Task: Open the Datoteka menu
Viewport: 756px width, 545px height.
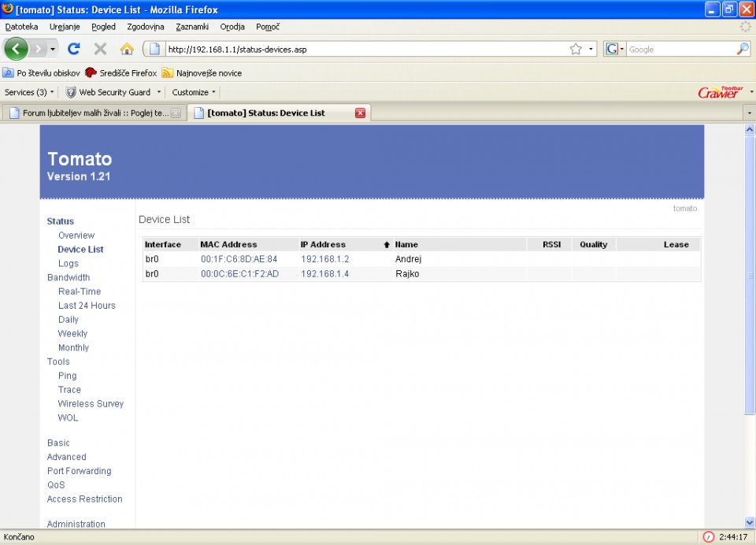Action: 21,27
